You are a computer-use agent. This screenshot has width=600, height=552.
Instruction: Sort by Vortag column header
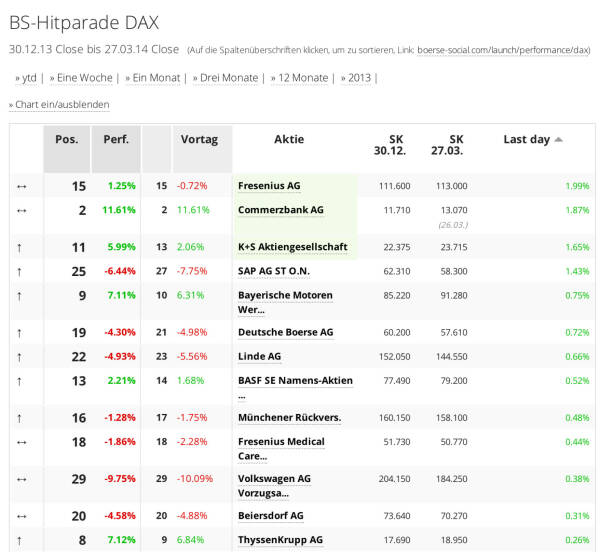pyautogui.click(x=199, y=140)
